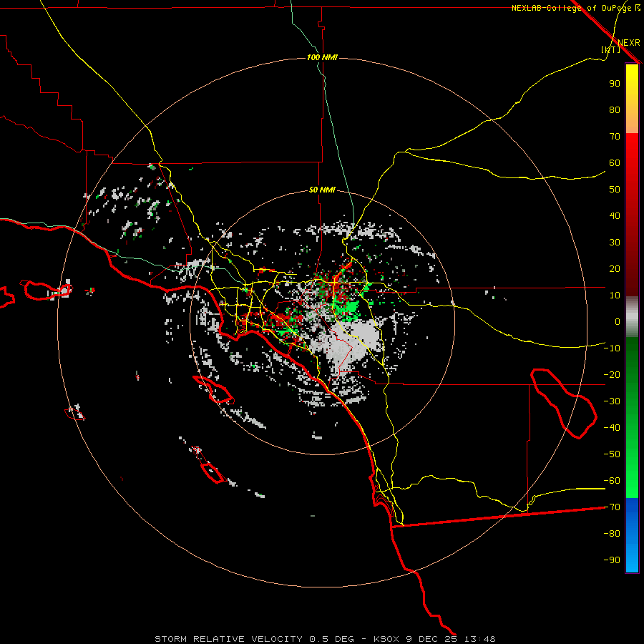Click the "10" label on the velocity scale
This screenshot has width=644, height=644.
point(615,296)
